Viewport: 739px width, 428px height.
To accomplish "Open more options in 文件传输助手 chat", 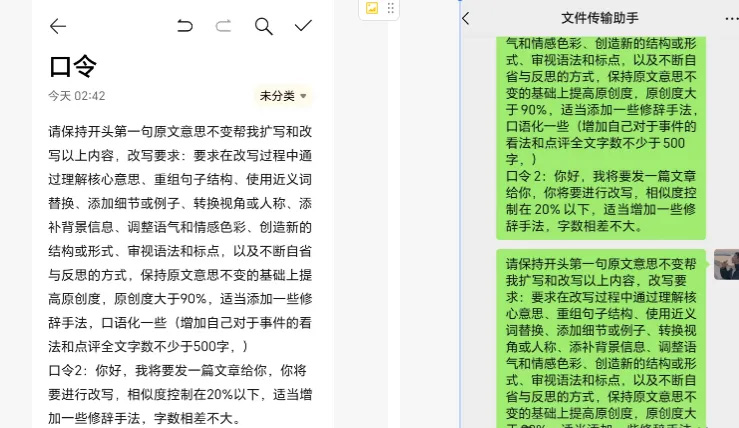I will pos(731,19).
